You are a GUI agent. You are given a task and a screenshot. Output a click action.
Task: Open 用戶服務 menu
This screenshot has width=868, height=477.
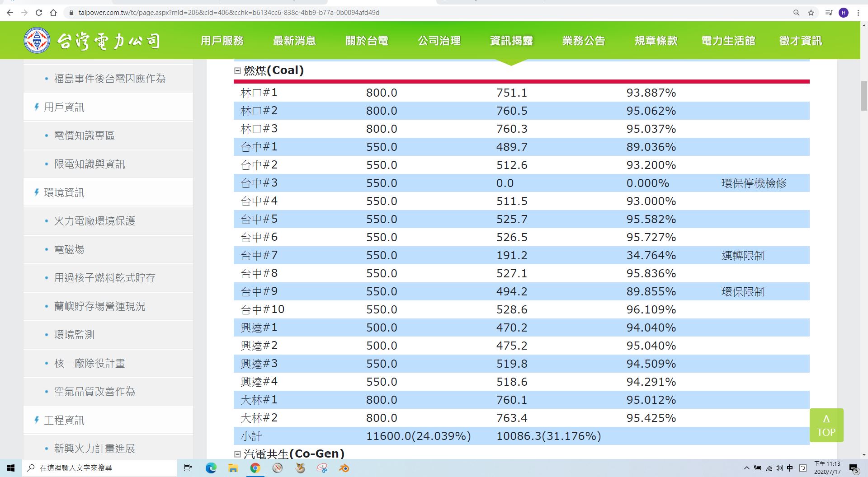[222, 41]
